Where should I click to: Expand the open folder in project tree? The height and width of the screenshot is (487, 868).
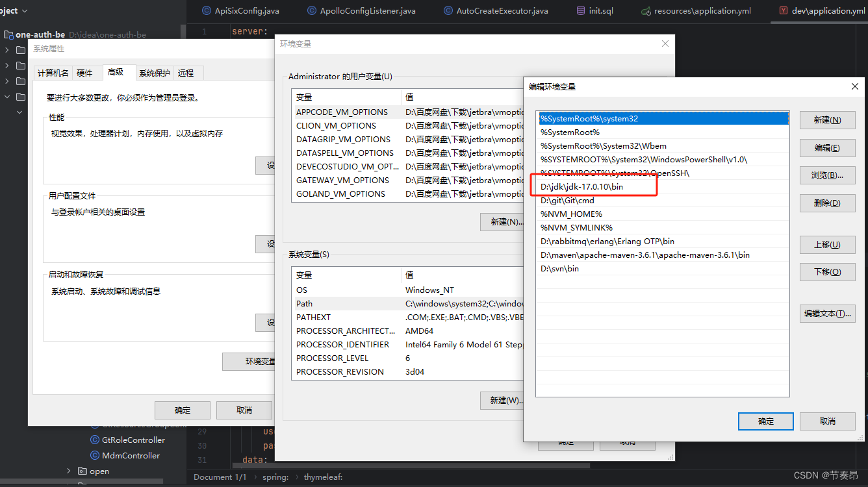coord(69,471)
